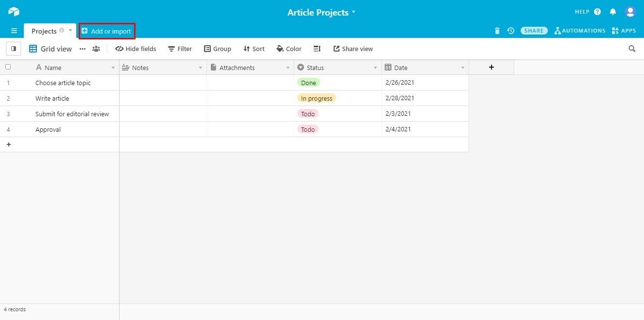Change row height icon
This screenshot has height=320, width=644.
317,49
